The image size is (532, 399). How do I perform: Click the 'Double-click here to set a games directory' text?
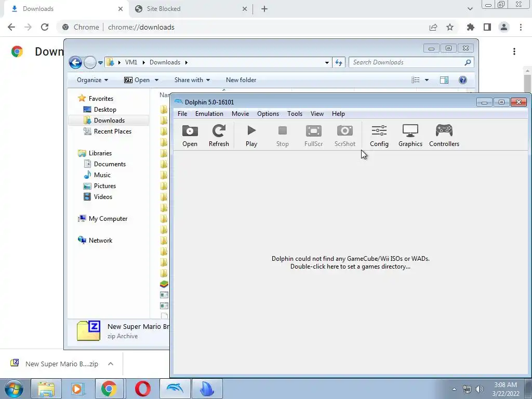click(350, 267)
